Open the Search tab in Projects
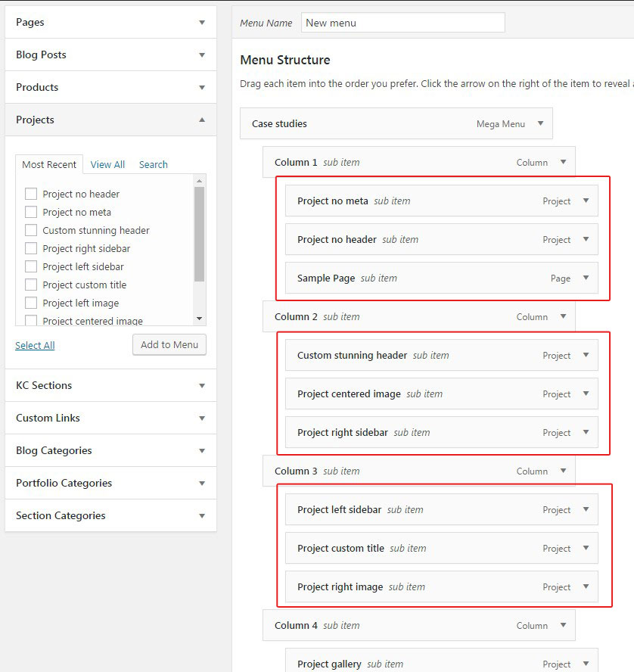The height and width of the screenshot is (672, 634). pyautogui.click(x=153, y=164)
